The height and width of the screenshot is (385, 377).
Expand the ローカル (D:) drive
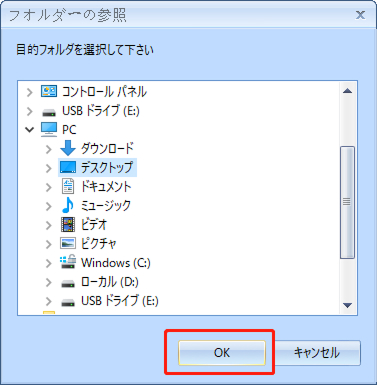[x=49, y=282]
